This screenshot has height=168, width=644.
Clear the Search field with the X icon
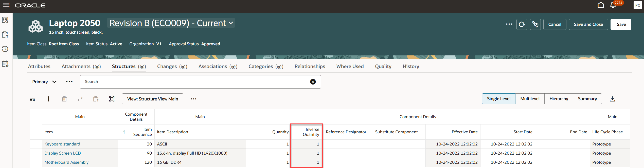(x=313, y=82)
